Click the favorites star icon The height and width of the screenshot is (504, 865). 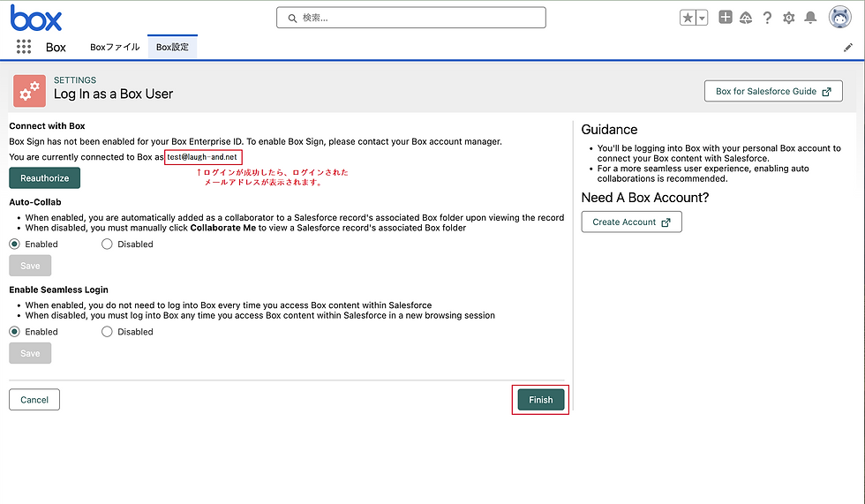tap(688, 18)
